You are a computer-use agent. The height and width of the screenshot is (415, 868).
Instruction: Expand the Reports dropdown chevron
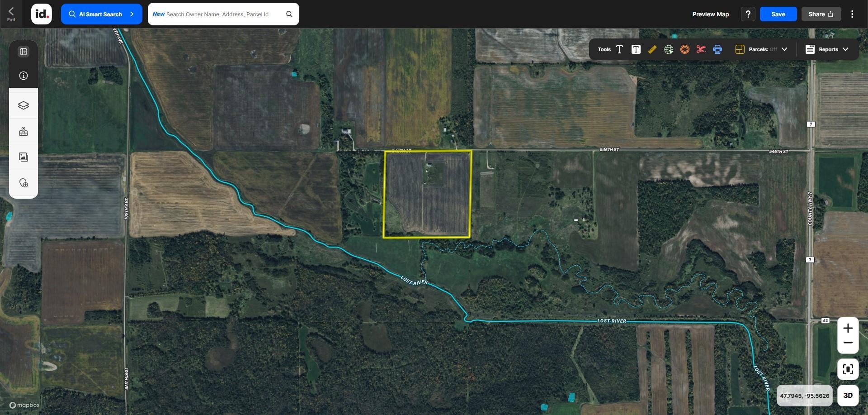[845, 49]
